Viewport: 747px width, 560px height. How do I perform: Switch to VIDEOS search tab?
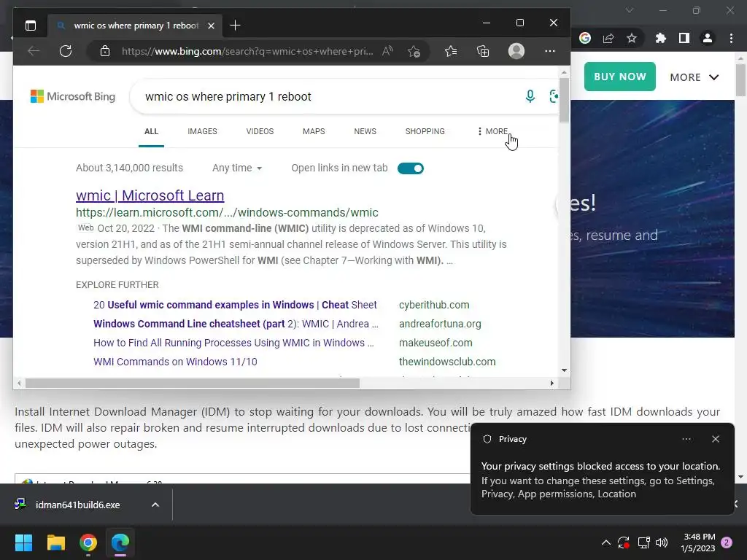pyautogui.click(x=260, y=131)
